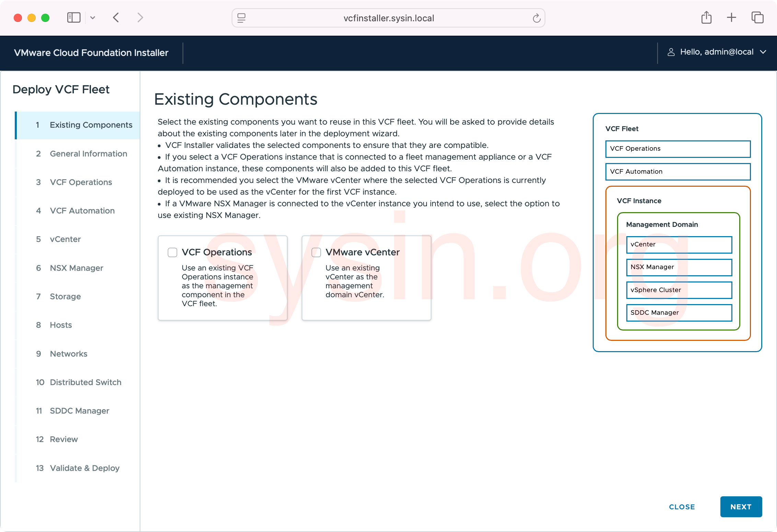
Task: Expand the sidebar chevron next to the address bar
Action: pos(93,18)
